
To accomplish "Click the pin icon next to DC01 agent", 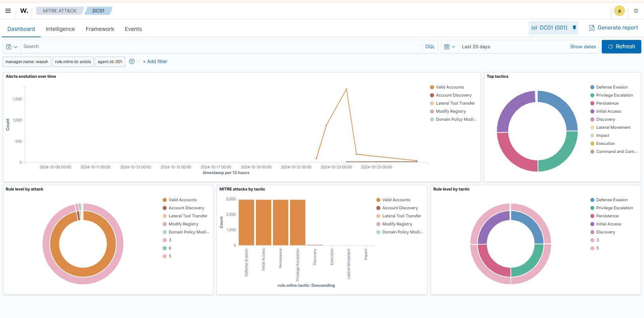I will click(x=575, y=28).
